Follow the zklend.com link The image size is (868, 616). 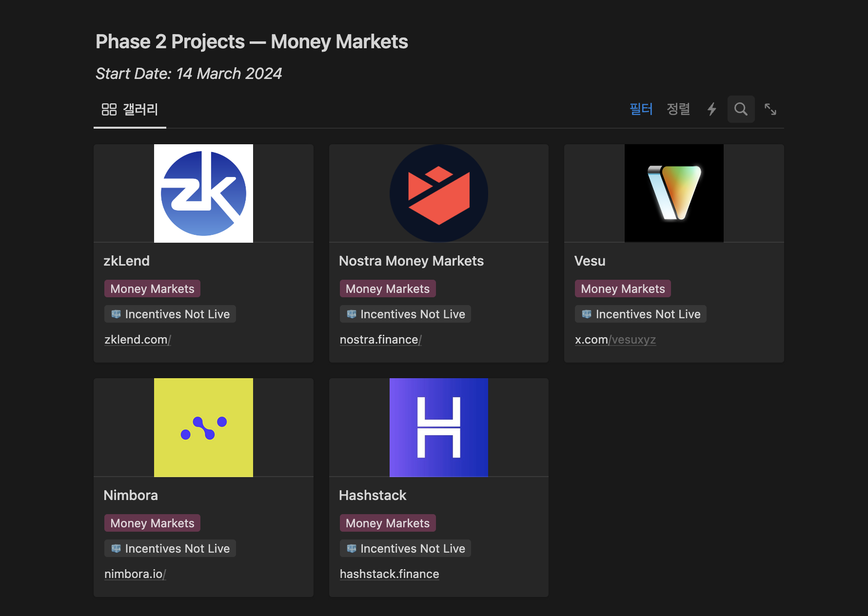pos(138,340)
